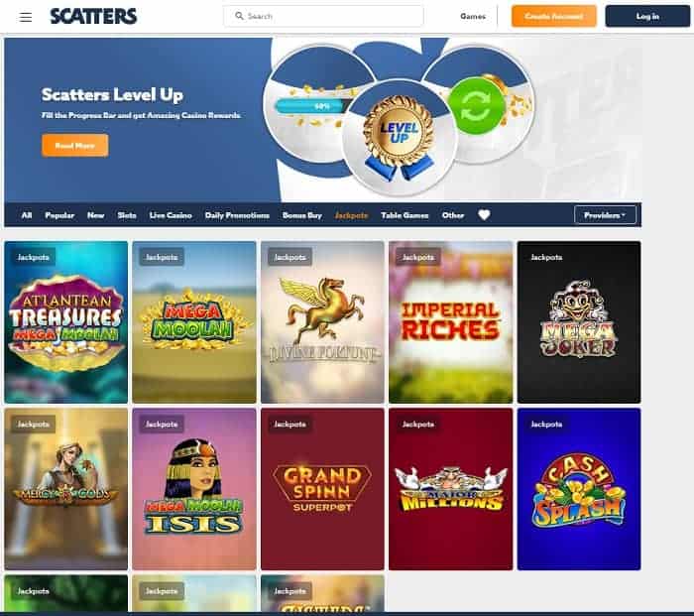Screen dimensions: 694x616
Task: Select the Jackpots category tab
Action: [x=351, y=215]
